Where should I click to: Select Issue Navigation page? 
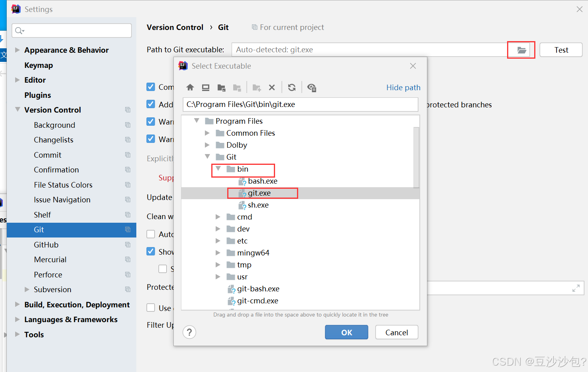click(x=62, y=200)
